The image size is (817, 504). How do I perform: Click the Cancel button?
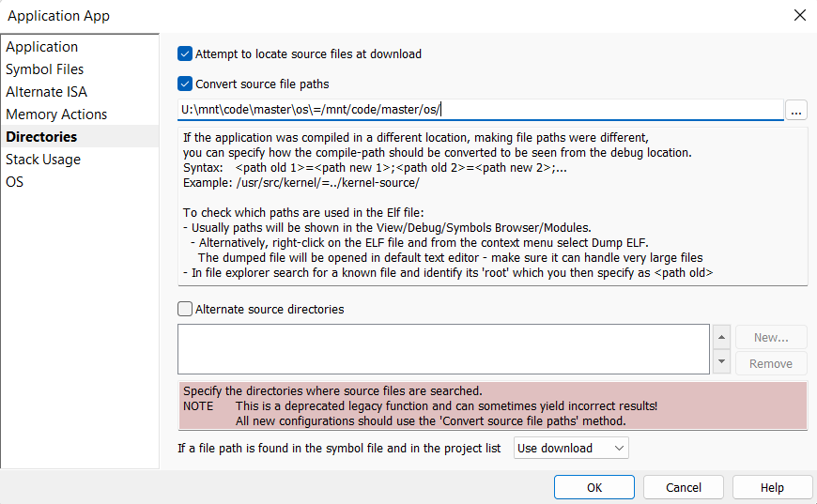684,487
